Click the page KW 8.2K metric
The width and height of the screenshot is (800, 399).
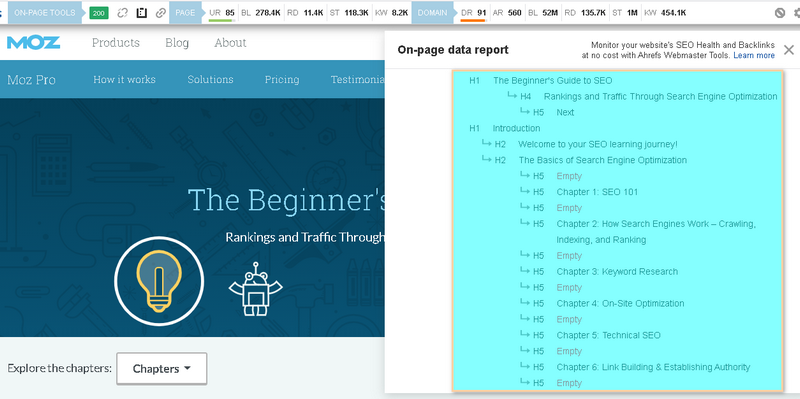point(391,13)
